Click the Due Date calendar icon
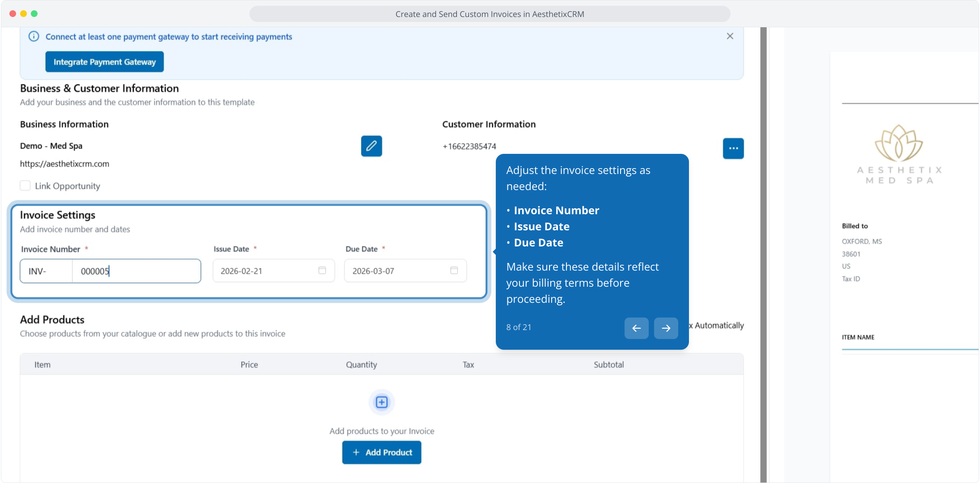This screenshot has width=980, height=483. point(454,271)
